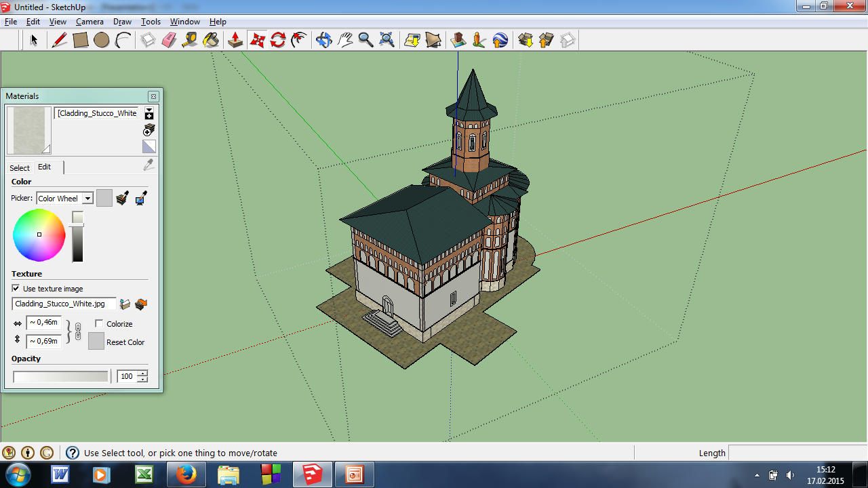868x488 pixels.
Task: Select the Pencil line tool
Action: tap(60, 41)
